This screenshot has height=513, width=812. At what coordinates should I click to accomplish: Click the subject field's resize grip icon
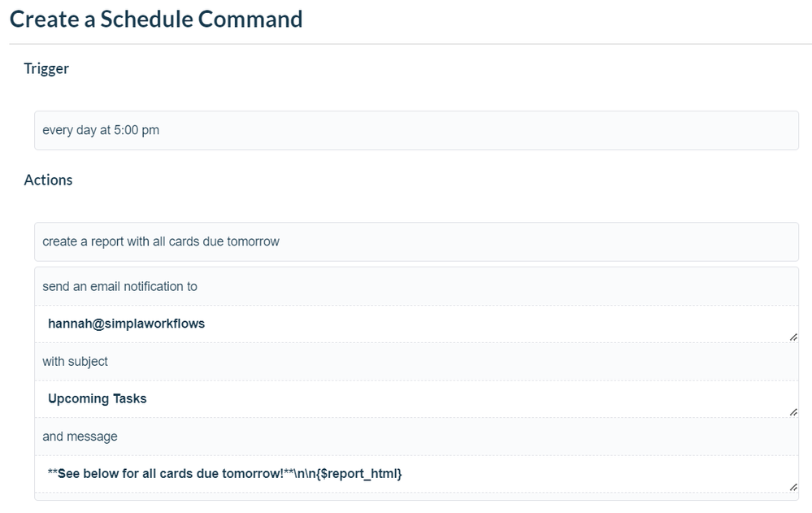(793, 412)
